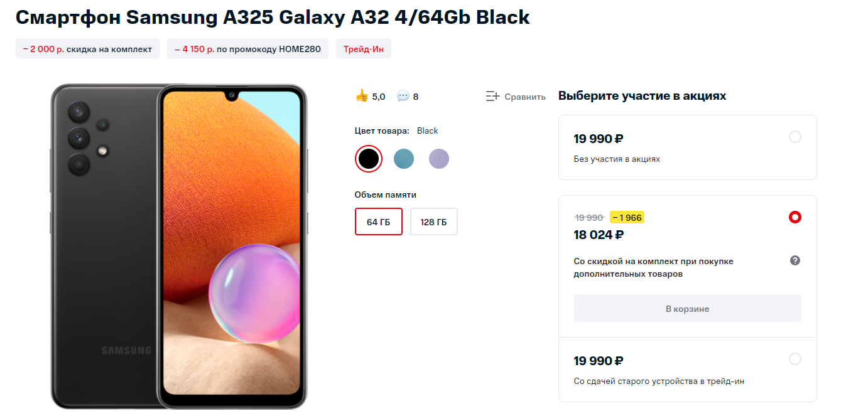Open the "скидка на комплект" promo tag
The height and width of the screenshot is (416, 868).
[88, 49]
